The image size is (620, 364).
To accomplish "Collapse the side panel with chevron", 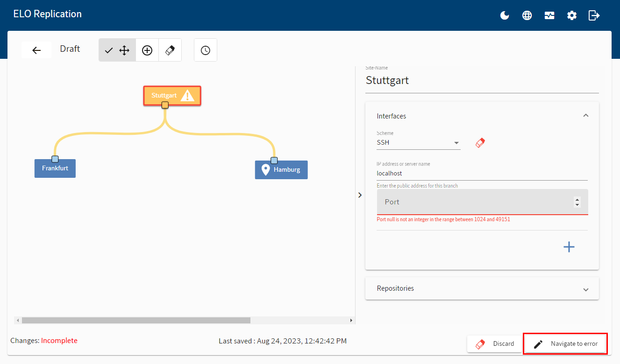I will pyautogui.click(x=360, y=195).
